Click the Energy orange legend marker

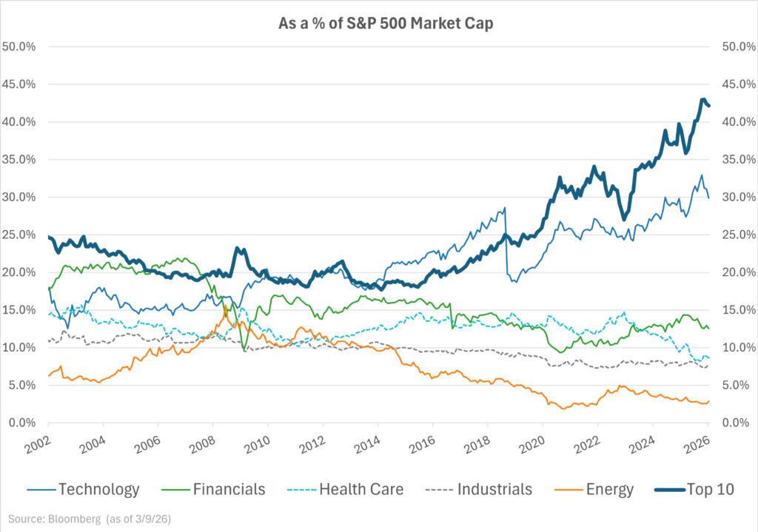coord(567,489)
